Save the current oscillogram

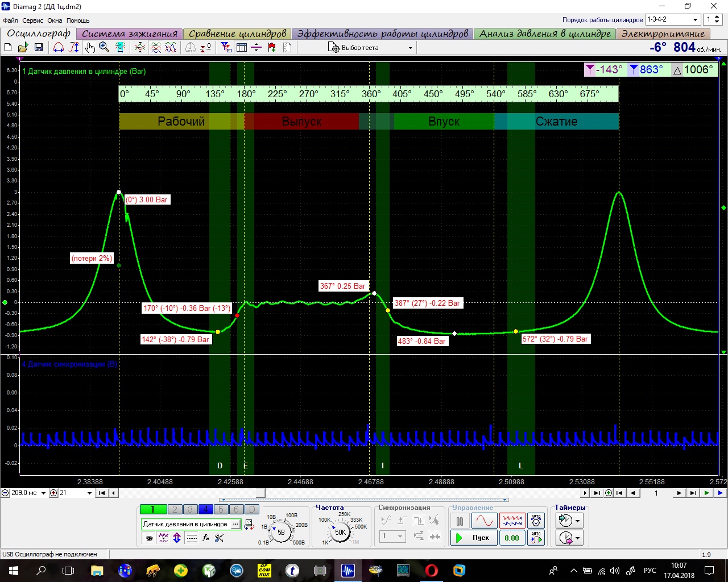pyautogui.click(x=39, y=48)
